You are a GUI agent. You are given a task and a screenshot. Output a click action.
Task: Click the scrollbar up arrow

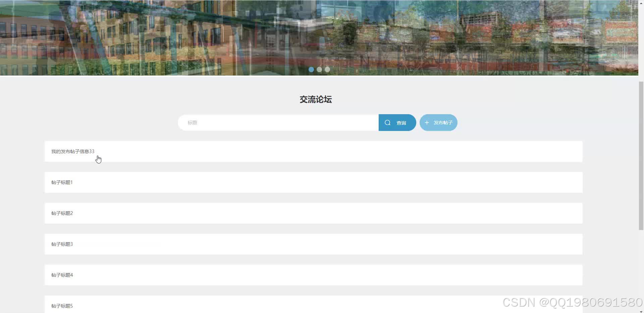641,3
